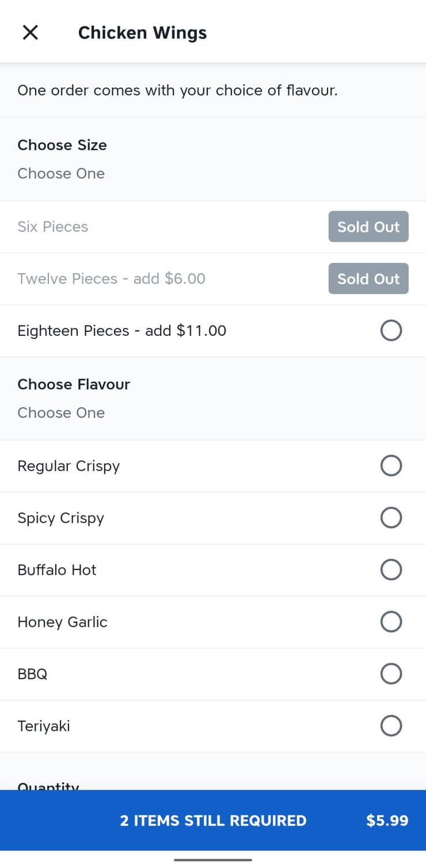The height and width of the screenshot is (868, 426).
Task: Tap the Choose Flavour section header
Action: (74, 384)
